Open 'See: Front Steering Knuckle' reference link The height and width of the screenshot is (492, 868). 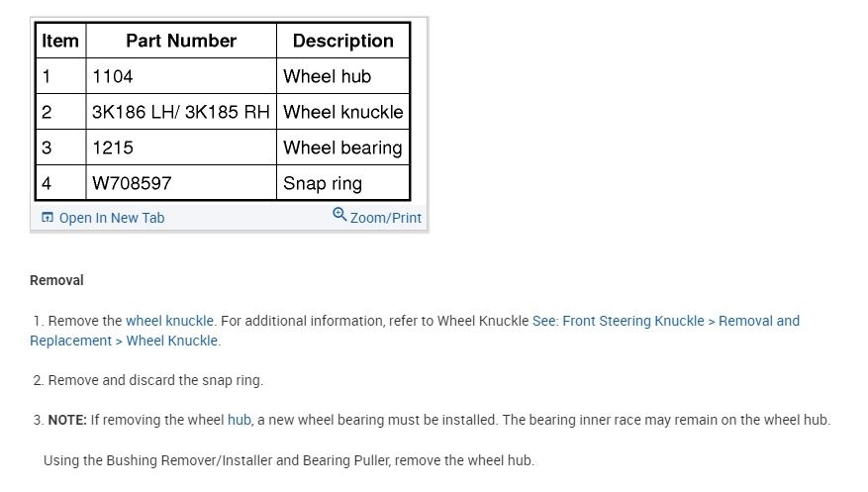coord(619,321)
